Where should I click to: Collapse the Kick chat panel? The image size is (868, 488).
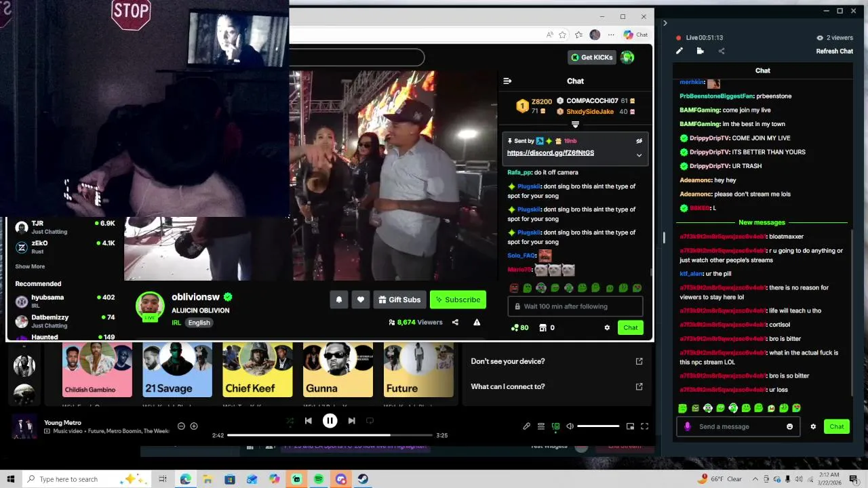click(x=507, y=81)
